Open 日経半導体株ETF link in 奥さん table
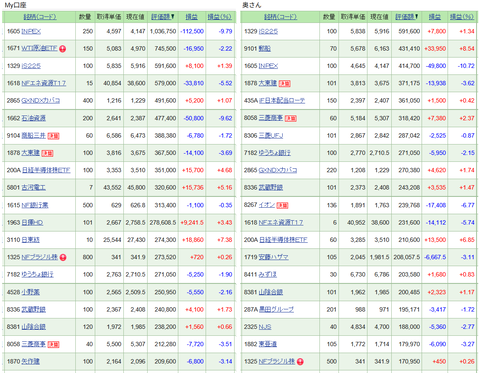Screen dimensions: 480x373 pyautogui.click(x=283, y=240)
